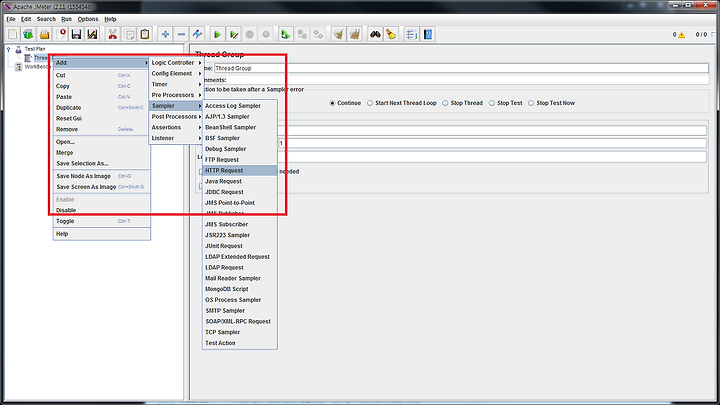Save the test plan with floppy icon
The image size is (720, 405).
pos(76,34)
